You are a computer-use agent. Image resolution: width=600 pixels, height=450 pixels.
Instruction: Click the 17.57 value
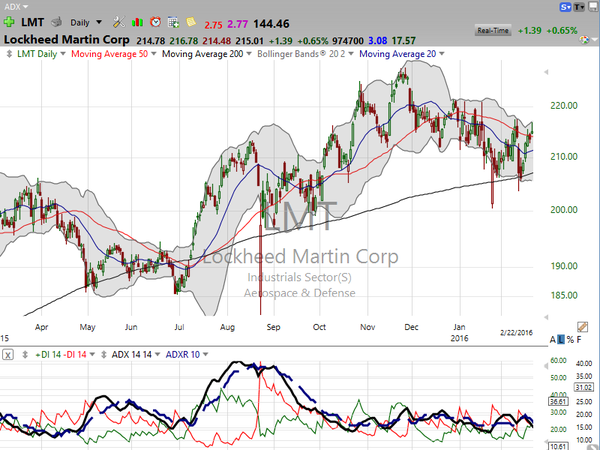point(404,41)
